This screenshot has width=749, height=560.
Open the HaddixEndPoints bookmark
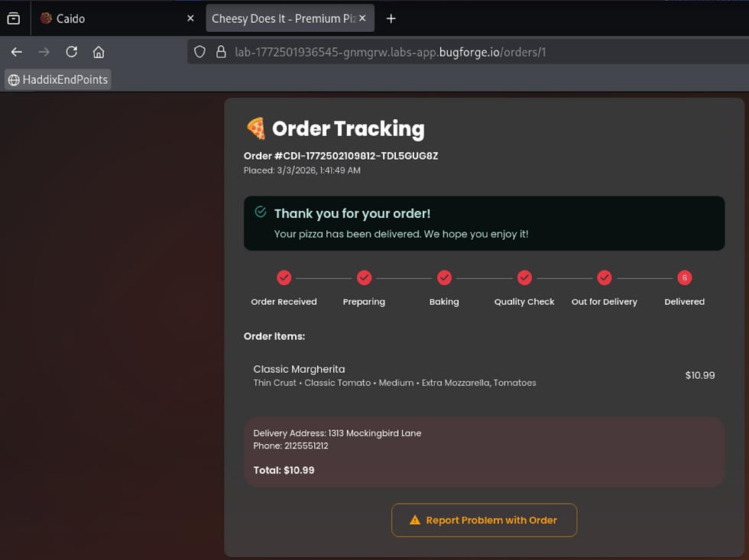58,79
